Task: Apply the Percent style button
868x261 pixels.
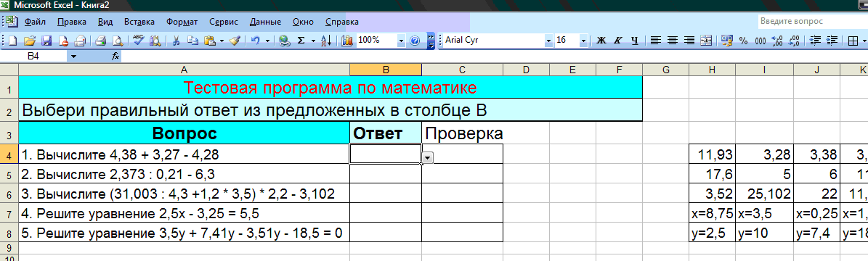Action: tap(744, 41)
